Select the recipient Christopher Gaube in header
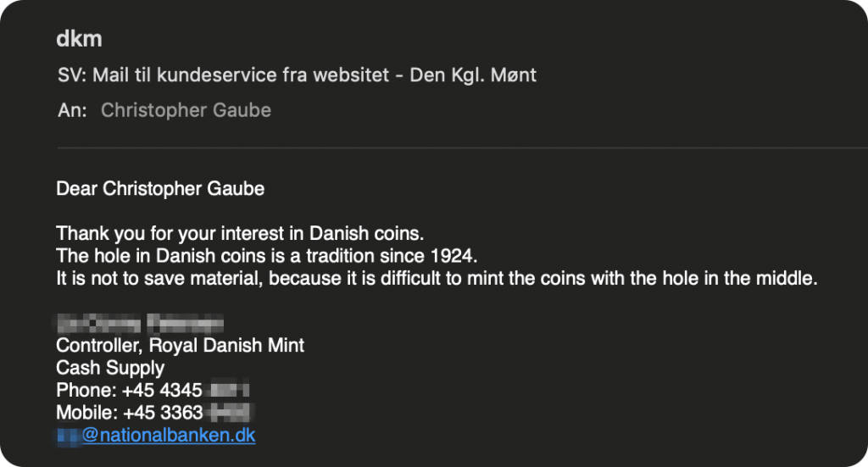 click(x=186, y=110)
